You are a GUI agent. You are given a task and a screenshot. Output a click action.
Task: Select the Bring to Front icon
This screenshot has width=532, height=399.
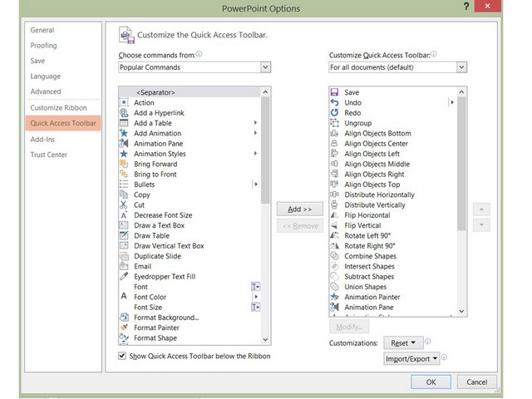pyautogui.click(x=124, y=174)
